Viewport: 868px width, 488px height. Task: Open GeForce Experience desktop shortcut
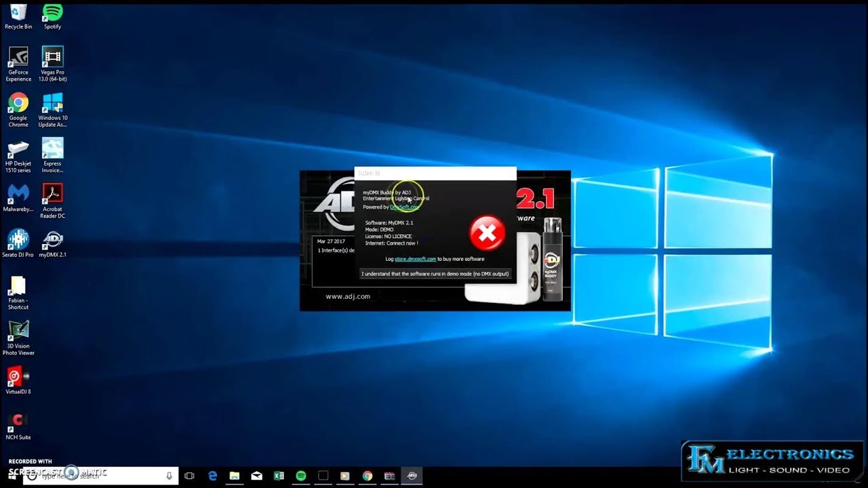(18, 64)
